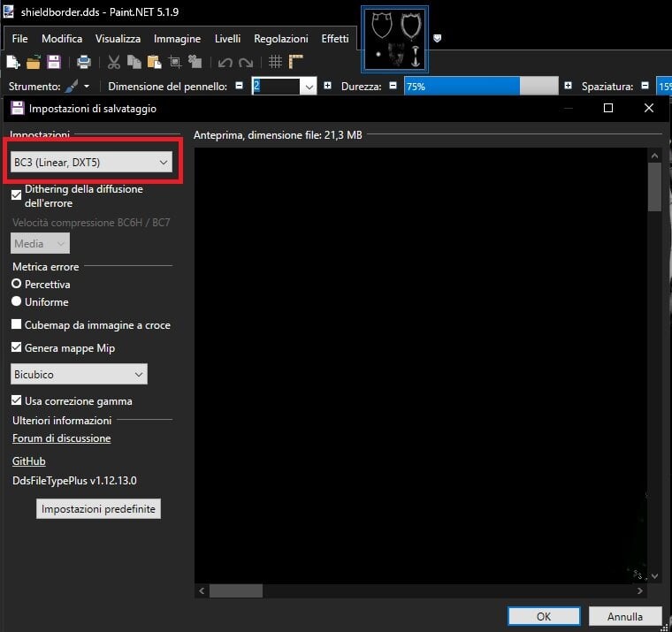The width and height of the screenshot is (672, 632).
Task: Open the image list arrow beside thumbnail
Action: [437, 39]
